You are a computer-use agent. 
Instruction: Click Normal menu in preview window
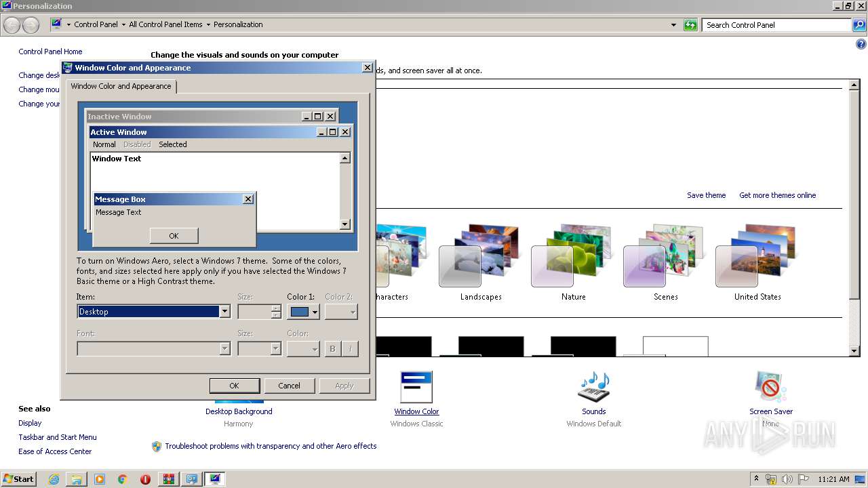pos(104,144)
